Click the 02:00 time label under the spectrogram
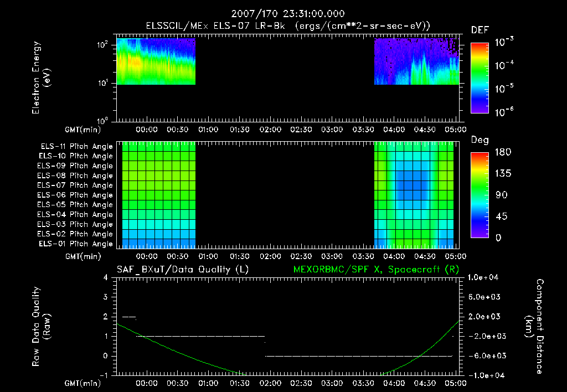567x392 pixels. 270,130
